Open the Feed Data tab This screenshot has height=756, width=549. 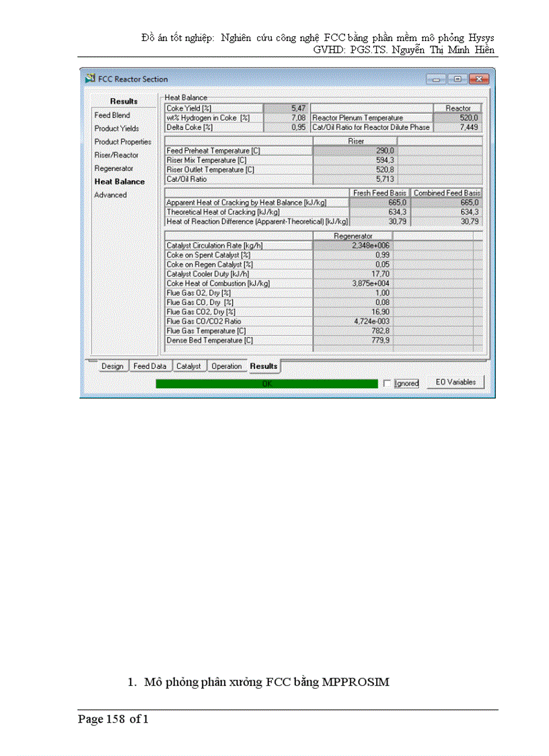[x=151, y=366]
